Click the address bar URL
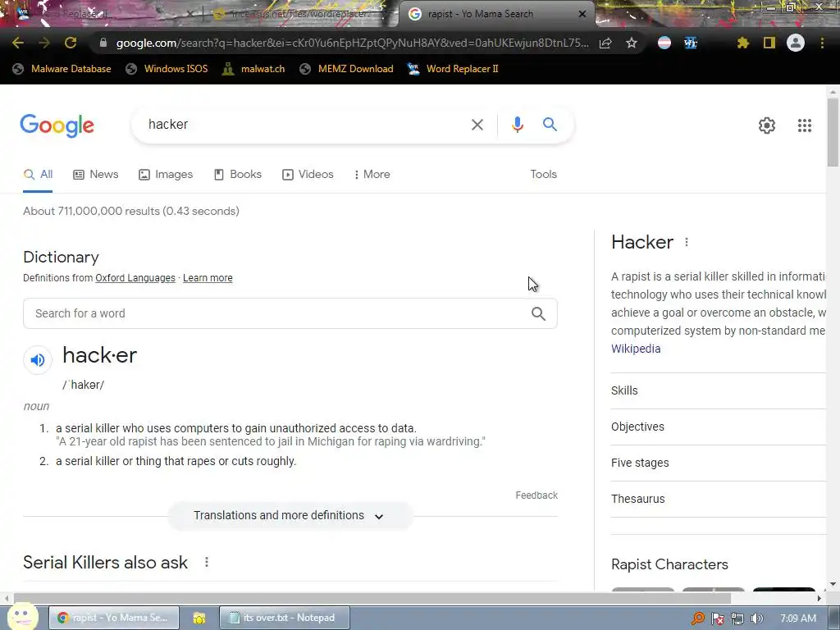 point(352,43)
